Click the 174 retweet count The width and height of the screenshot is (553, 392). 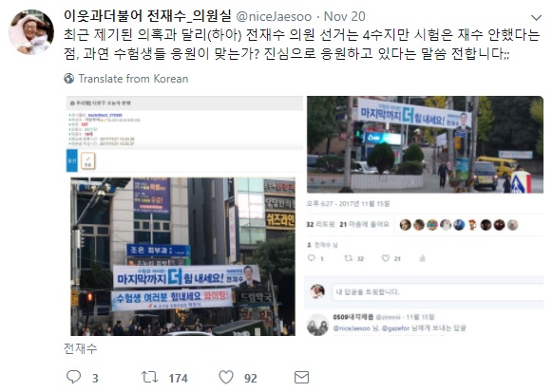pos(178,379)
